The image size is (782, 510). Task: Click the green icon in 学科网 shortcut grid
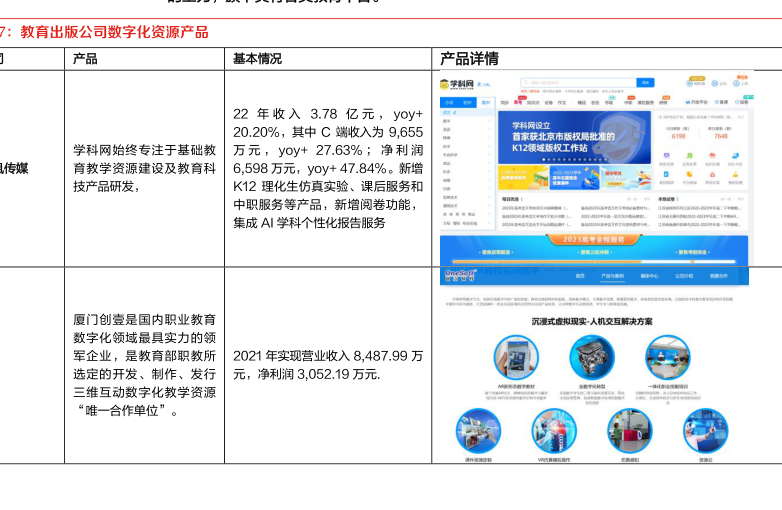point(690,156)
